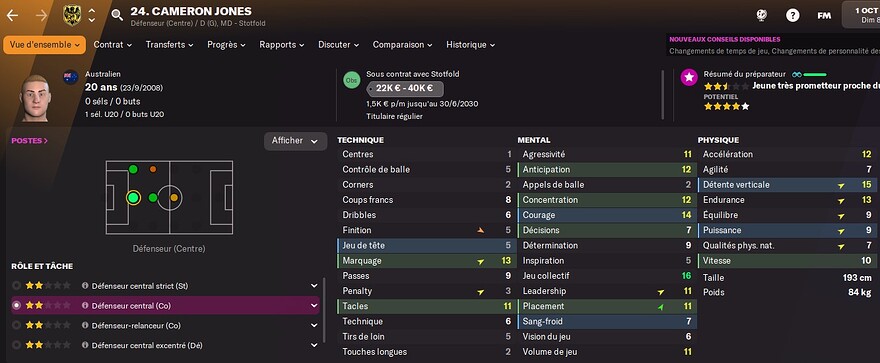Expand the Défenseur central (Co) role row
The height and width of the screenshot is (363, 880).
coord(314,306)
